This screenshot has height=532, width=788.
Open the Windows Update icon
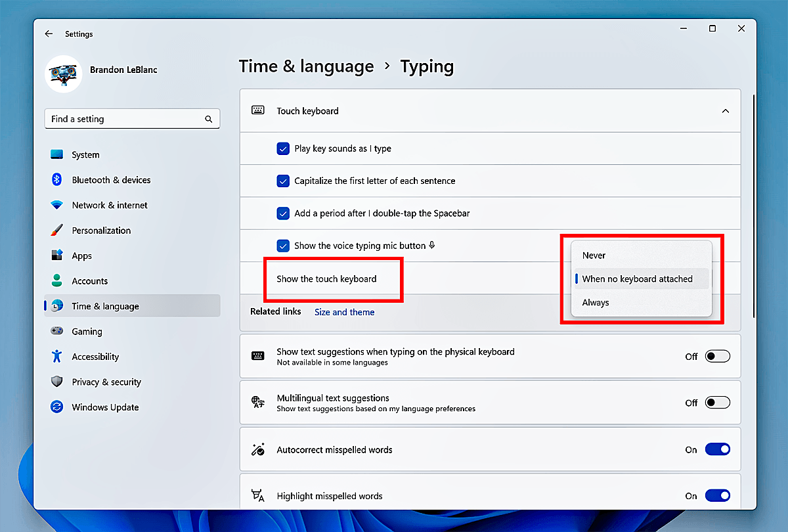(57, 407)
